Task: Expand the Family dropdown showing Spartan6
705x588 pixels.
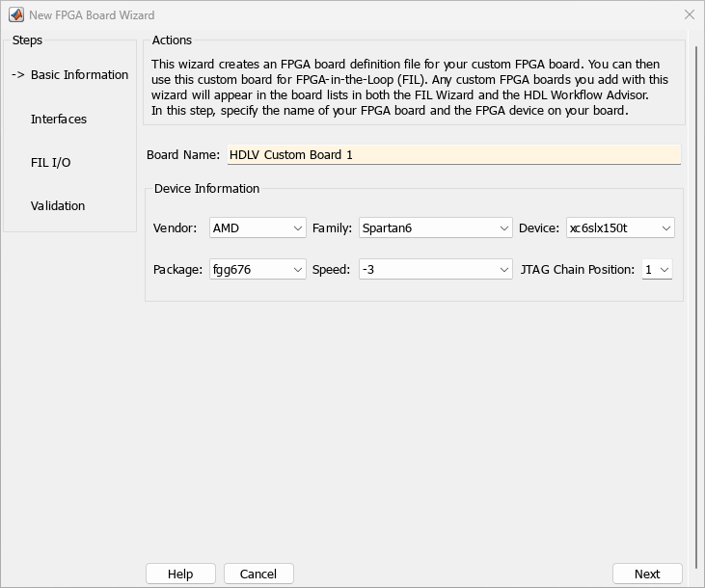Action: click(436, 228)
